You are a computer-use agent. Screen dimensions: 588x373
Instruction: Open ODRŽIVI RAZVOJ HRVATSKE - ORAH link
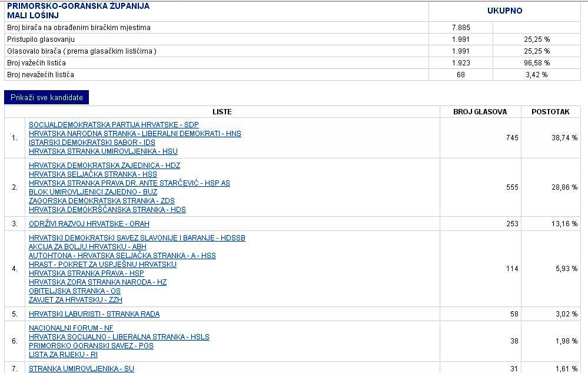pyautogui.click(x=89, y=224)
